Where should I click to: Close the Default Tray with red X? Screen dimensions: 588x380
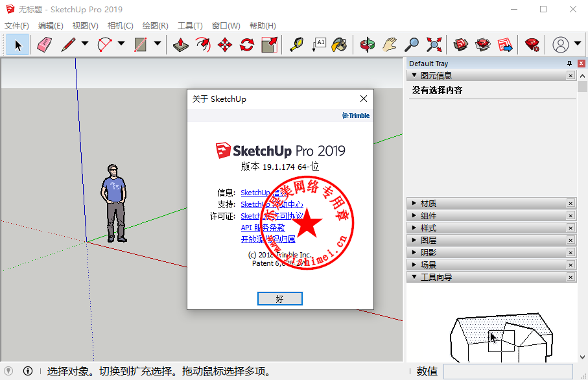[581, 64]
